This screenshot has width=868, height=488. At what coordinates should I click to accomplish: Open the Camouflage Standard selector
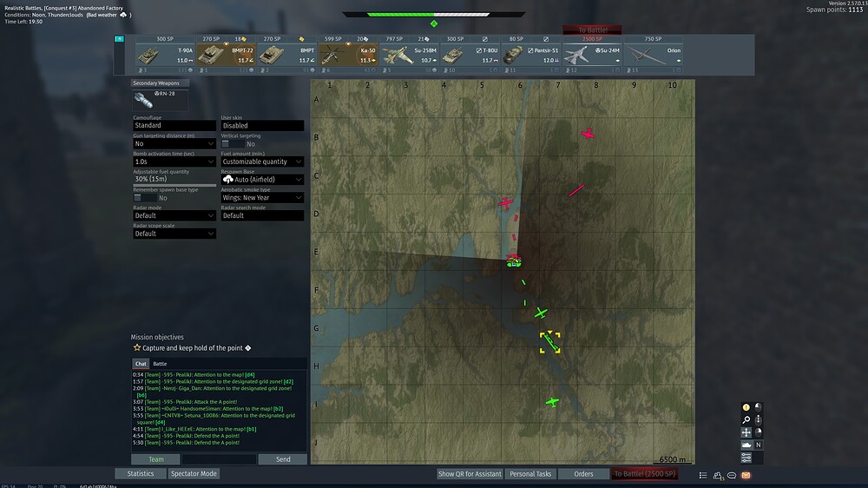click(174, 126)
